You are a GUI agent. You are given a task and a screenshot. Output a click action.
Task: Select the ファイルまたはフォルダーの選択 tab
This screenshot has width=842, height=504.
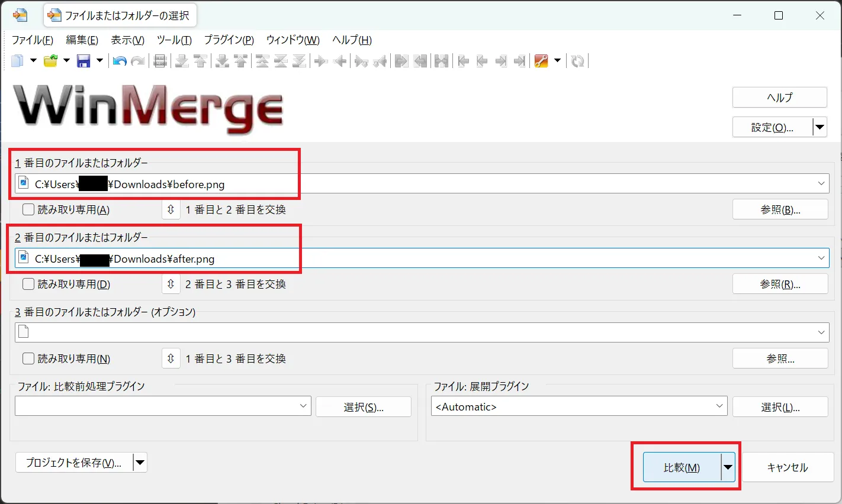point(120,15)
